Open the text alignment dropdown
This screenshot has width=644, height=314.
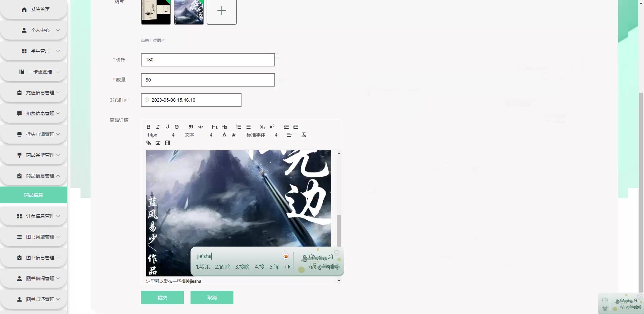click(289, 135)
